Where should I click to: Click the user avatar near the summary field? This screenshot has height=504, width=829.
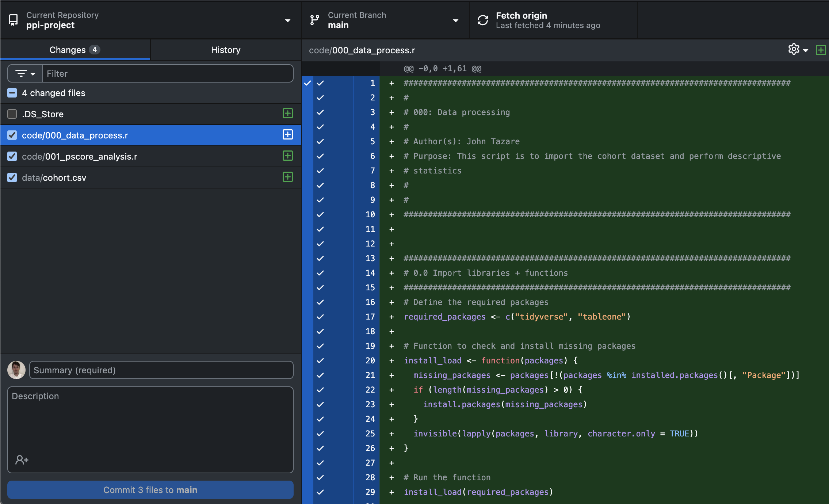tap(16, 370)
